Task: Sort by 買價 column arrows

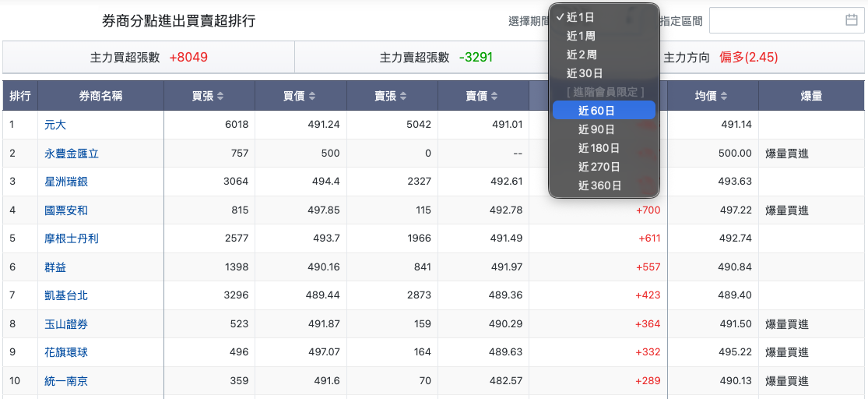Action: (x=311, y=96)
